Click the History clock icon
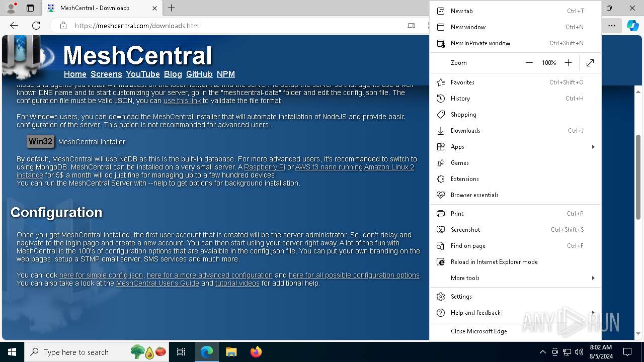The height and width of the screenshot is (362, 644). click(441, 98)
